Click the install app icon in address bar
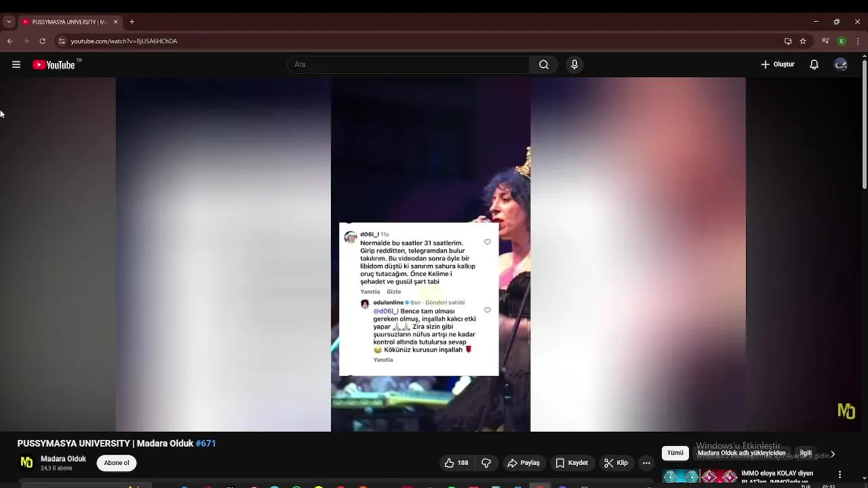This screenshot has height=488, width=868. 788,41
